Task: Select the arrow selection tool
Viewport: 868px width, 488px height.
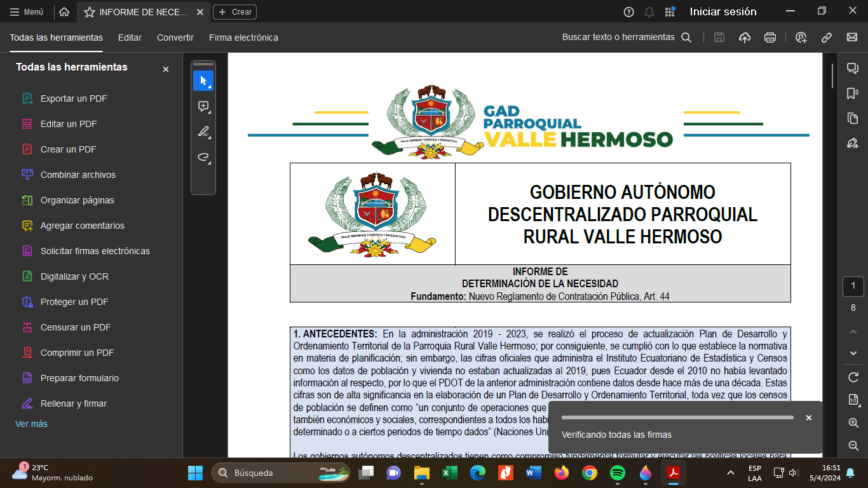Action: click(x=203, y=81)
